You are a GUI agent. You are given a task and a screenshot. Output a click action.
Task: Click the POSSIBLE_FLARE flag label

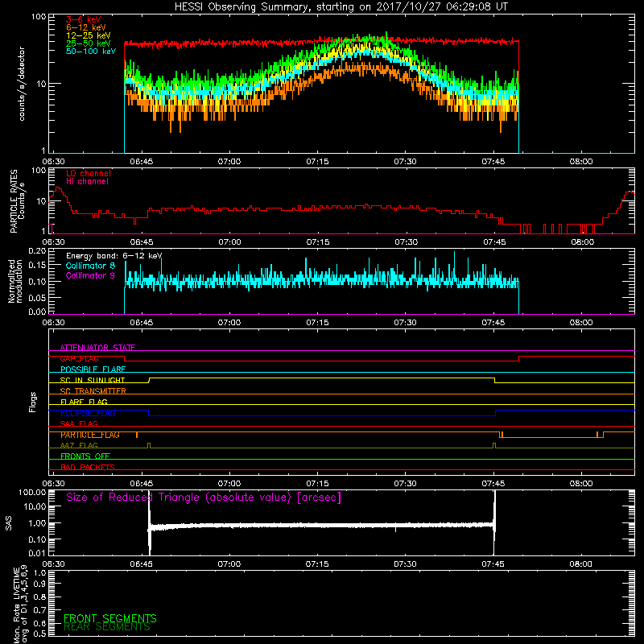pos(93,369)
